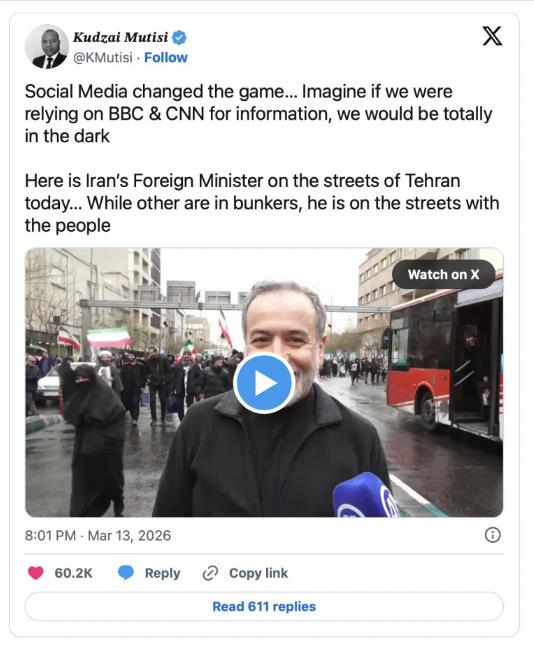The image size is (534, 649).
Task: Click the paragraph about Iran's Foreign Minister
Action: 262,203
